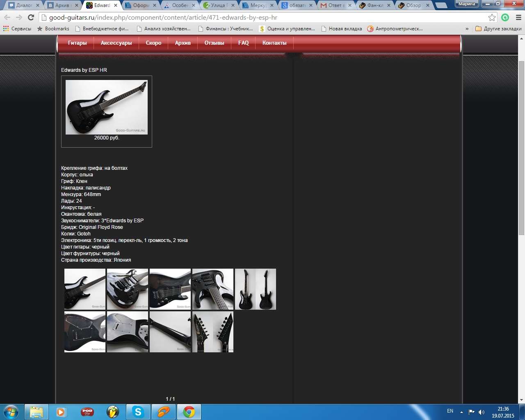Screen dimensions: 525x420
Task: Open FAQ in the site menu
Action: pos(244,43)
